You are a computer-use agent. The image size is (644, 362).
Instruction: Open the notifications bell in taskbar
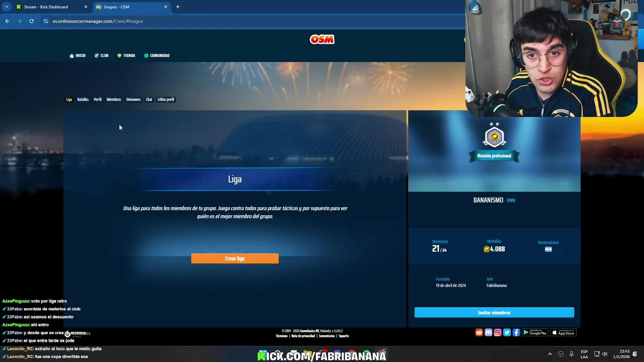[x=635, y=354]
